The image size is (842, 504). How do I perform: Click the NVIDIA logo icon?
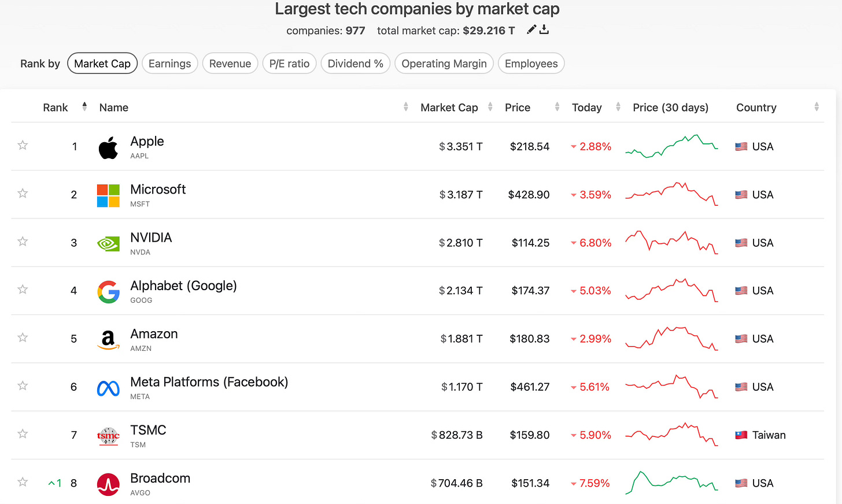(x=108, y=244)
